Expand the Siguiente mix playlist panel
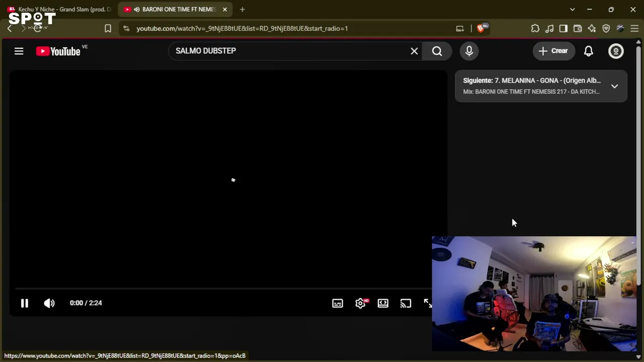644x362 pixels. coord(614,86)
